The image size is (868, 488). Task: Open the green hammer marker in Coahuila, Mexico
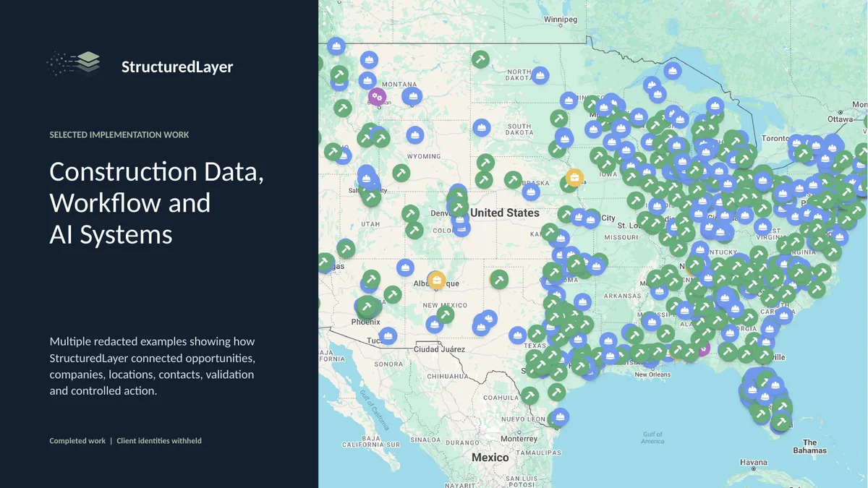530,395
